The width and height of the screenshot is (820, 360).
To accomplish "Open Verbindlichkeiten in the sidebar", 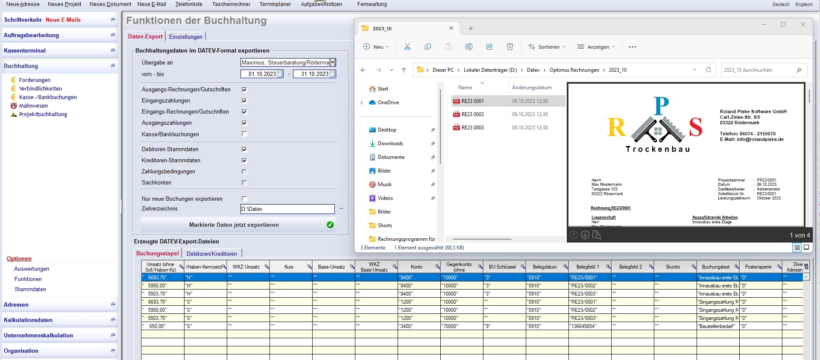I will click(40, 88).
